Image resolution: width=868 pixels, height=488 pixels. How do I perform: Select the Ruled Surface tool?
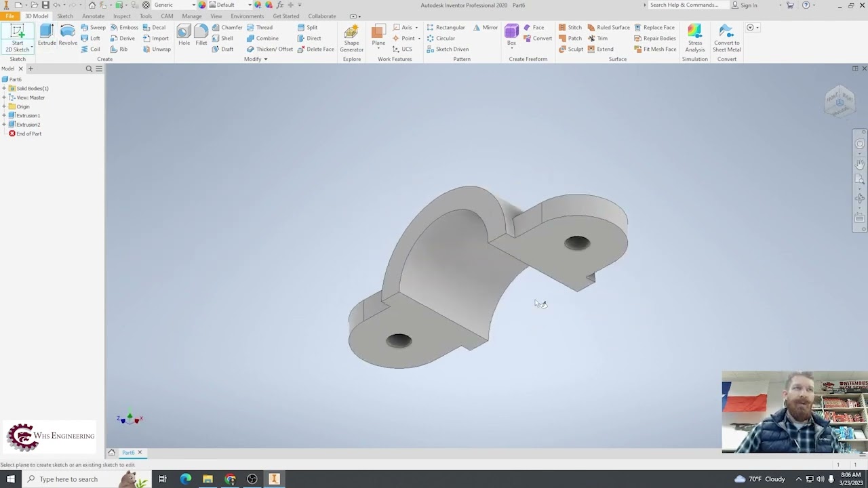[608, 27]
